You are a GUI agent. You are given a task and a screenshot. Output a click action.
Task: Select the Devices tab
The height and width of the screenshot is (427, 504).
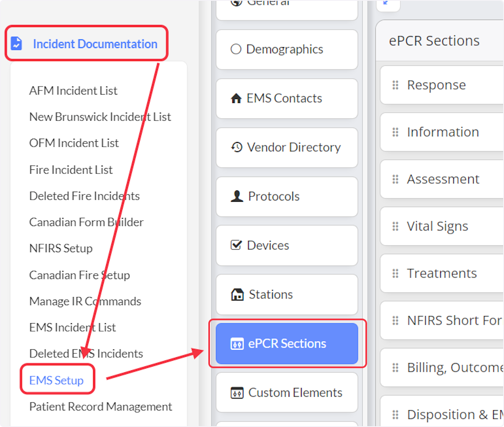point(287,245)
